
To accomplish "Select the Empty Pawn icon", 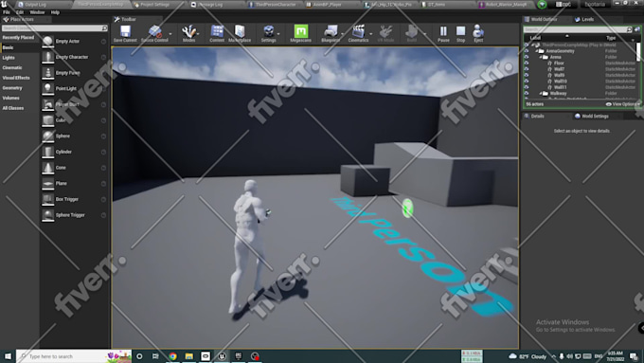I will (47, 73).
